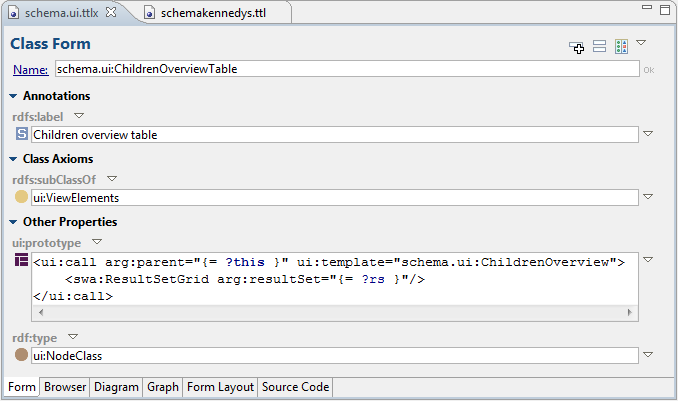Screen dimensions: 678x401
Task: Click the brown circle icon beside ui:NodeClass
Action: coord(21,355)
